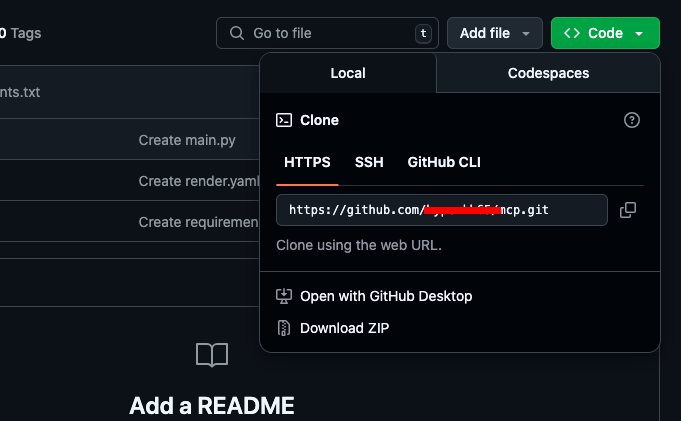Switch to the Local tab
This screenshot has height=421, width=681.
click(x=348, y=73)
